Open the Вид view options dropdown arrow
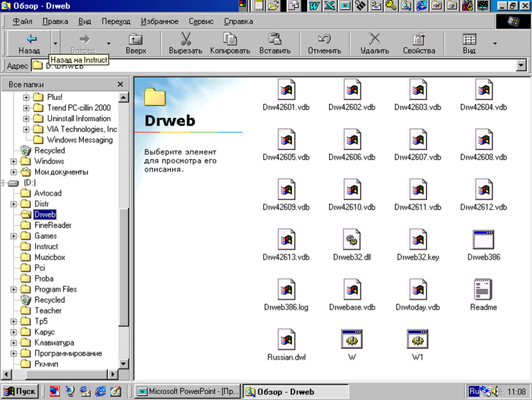Viewport: 532px width, 400px height. 495,43
